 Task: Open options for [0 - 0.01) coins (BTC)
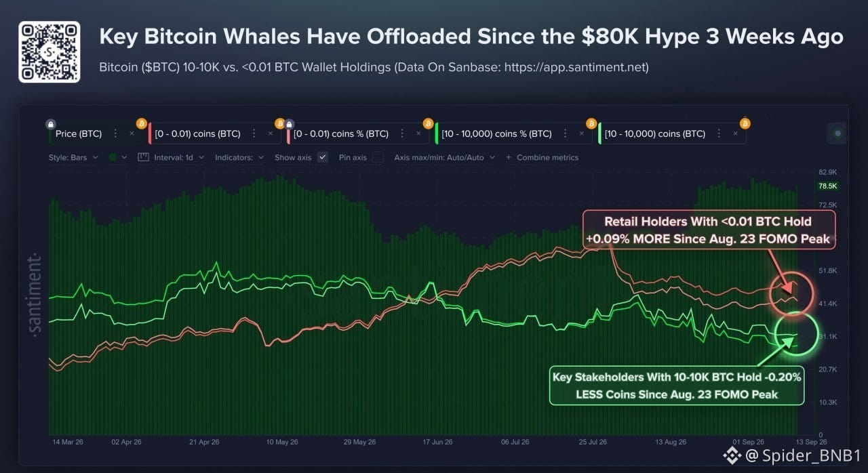tap(253, 133)
